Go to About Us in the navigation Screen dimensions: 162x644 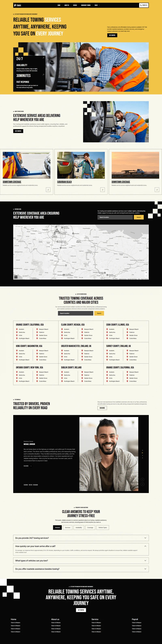pyautogui.click(x=67, y=5)
